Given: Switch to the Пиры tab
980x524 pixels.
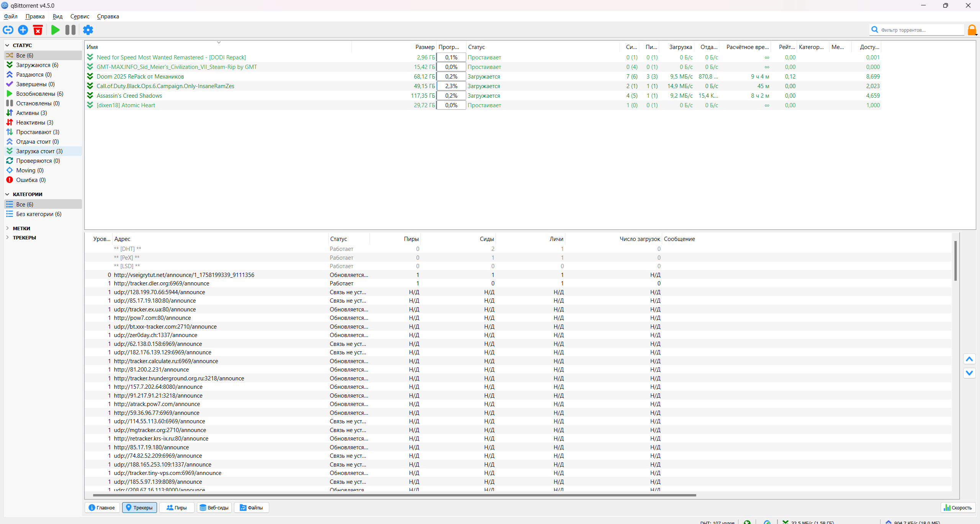Looking at the screenshot, I should [x=177, y=508].
